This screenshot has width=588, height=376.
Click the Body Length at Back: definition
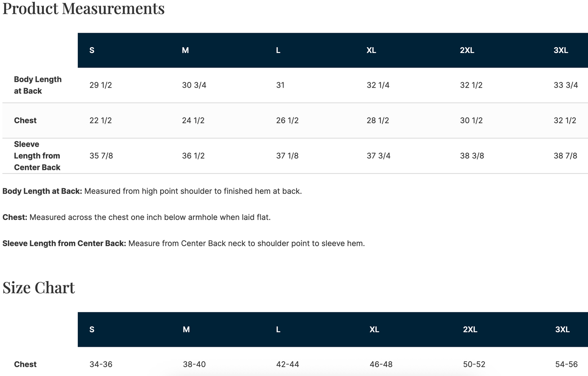(x=42, y=191)
